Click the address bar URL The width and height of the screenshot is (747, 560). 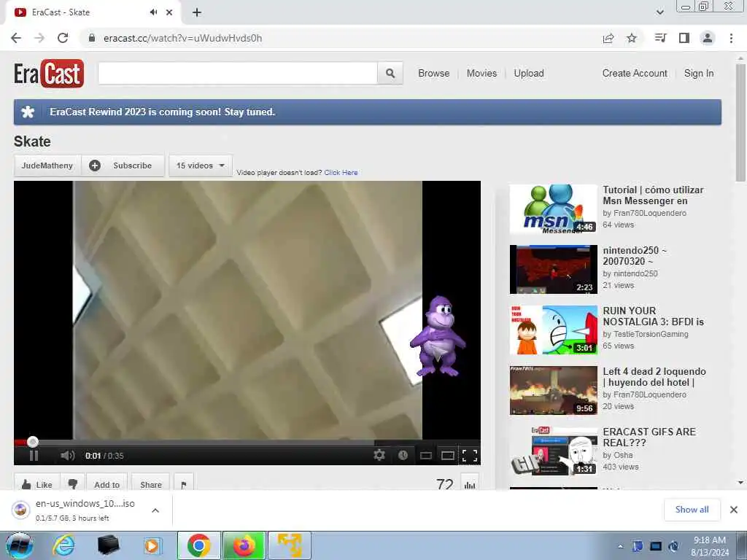pos(182,38)
